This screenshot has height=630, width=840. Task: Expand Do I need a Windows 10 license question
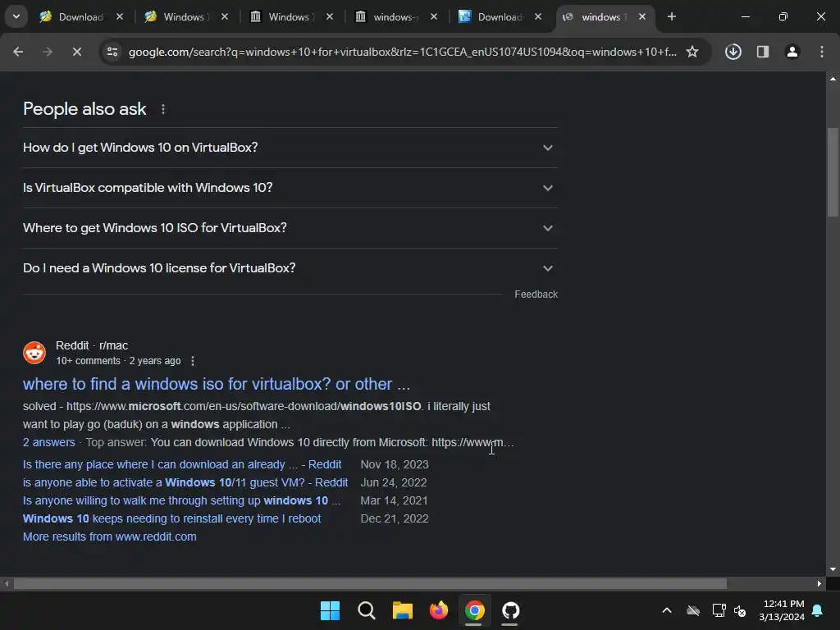tap(290, 268)
